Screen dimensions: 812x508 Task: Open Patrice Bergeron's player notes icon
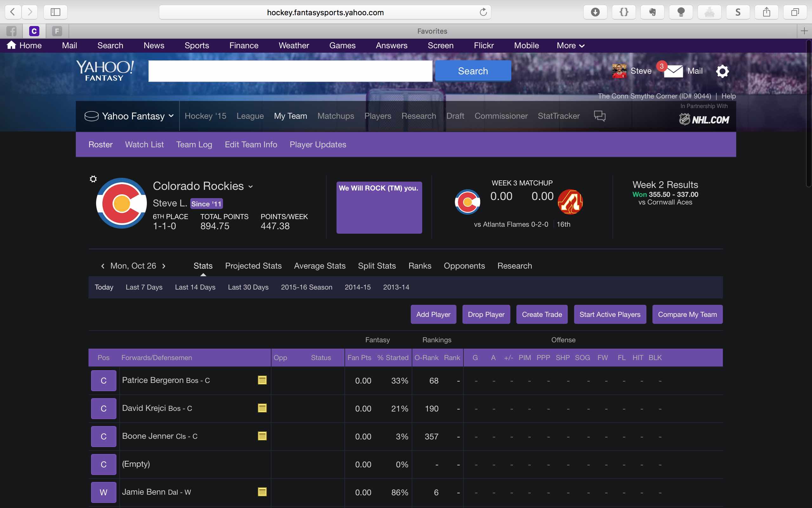tap(262, 380)
